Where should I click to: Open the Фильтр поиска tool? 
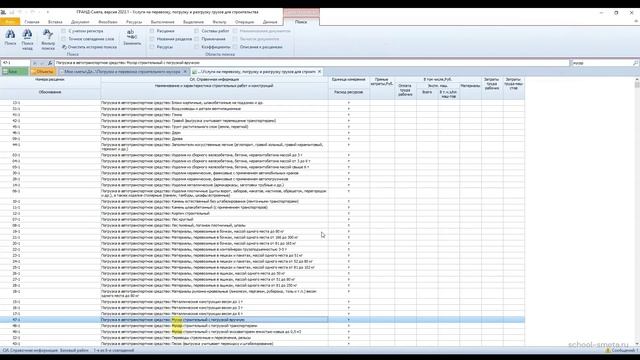[x=48, y=34]
